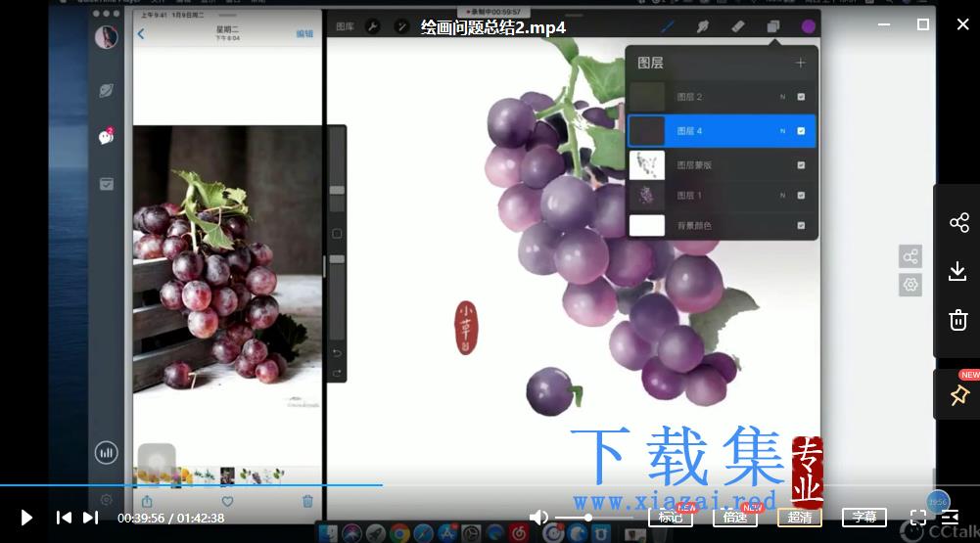The image size is (980, 543).
Task: Click the small share icon in video
Action: coord(910,256)
